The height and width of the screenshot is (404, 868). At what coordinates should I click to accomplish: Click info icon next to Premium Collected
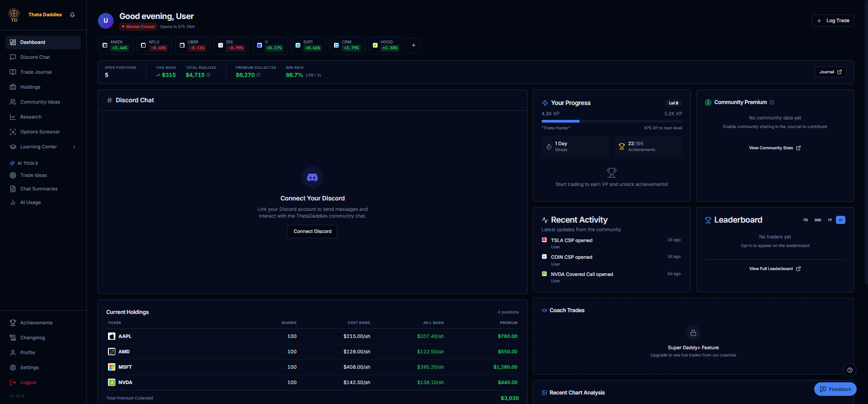click(x=259, y=75)
